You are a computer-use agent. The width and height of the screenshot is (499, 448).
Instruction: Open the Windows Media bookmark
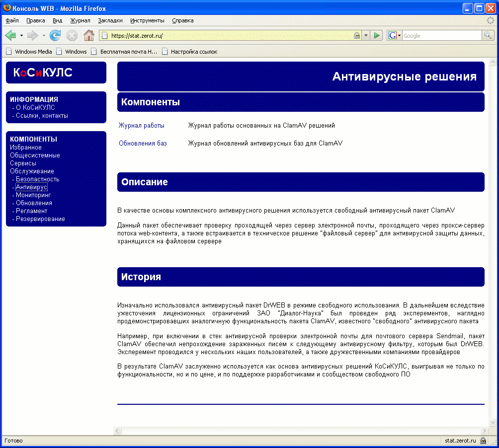point(29,52)
